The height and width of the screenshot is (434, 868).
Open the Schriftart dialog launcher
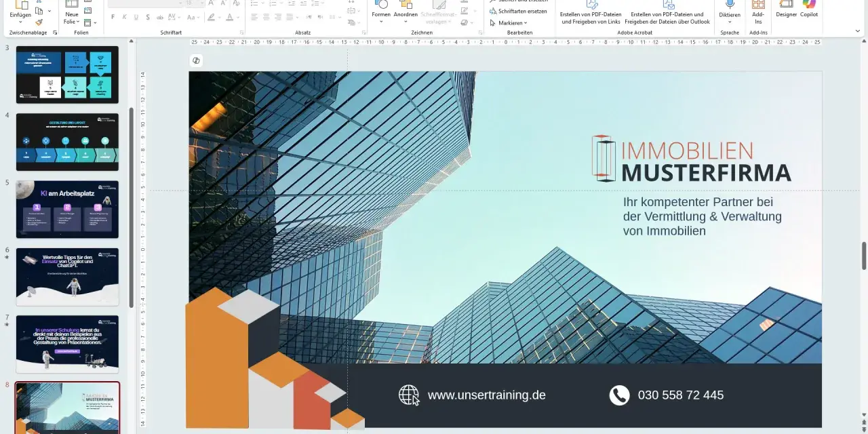pyautogui.click(x=242, y=33)
